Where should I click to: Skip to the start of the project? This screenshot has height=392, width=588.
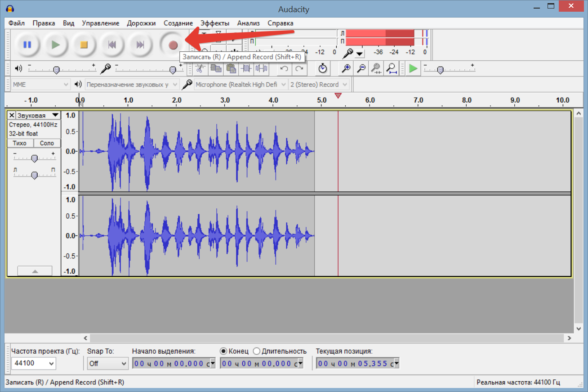(112, 45)
